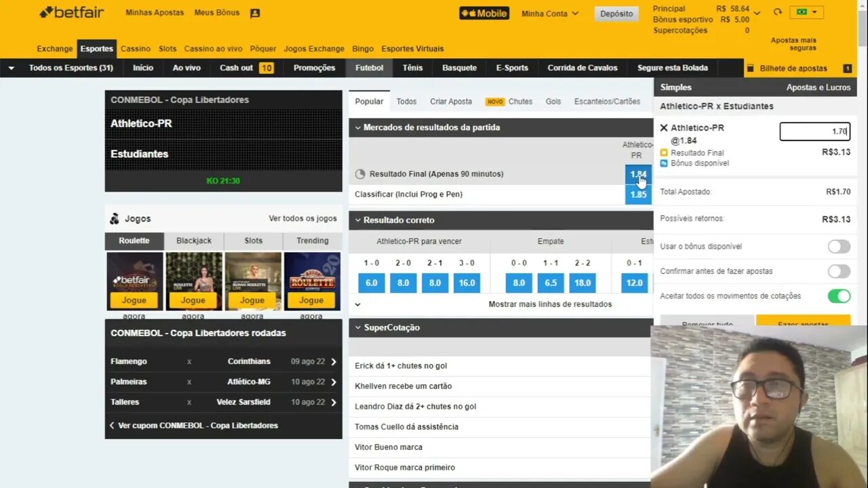Click the Depósito button
868x488 pixels.
click(616, 14)
